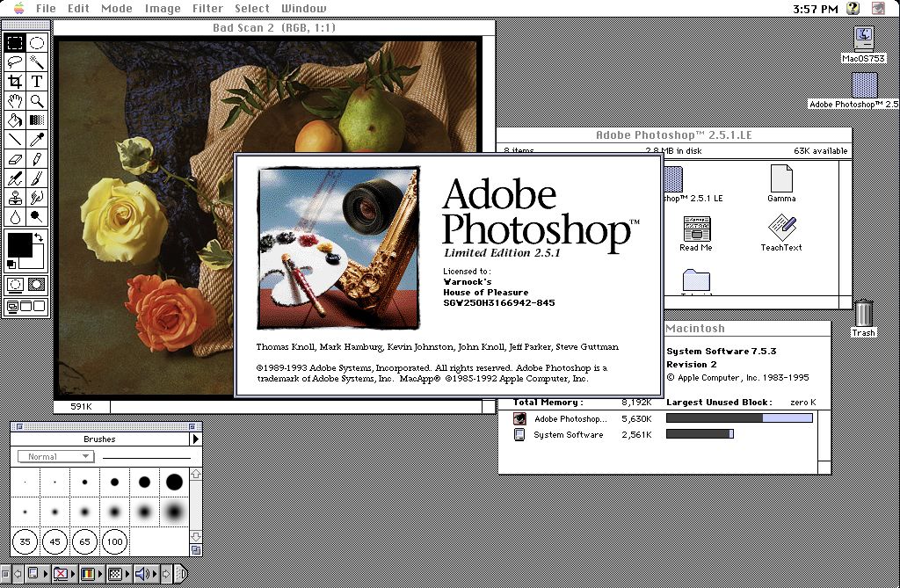
Task: Choose the Crop tool
Action: click(16, 82)
